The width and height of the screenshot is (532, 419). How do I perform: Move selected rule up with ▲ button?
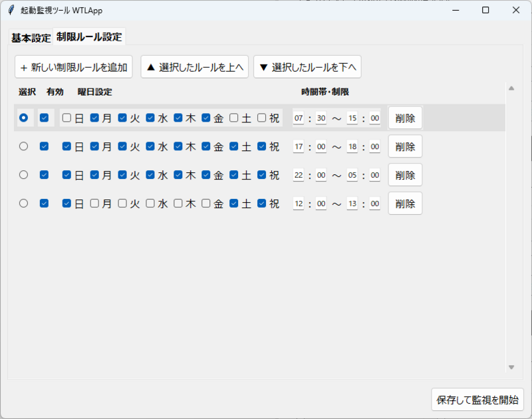pyautogui.click(x=194, y=67)
